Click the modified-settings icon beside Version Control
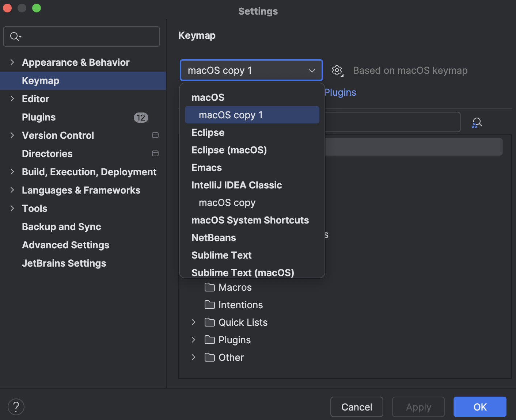This screenshot has height=420, width=516. tap(155, 135)
